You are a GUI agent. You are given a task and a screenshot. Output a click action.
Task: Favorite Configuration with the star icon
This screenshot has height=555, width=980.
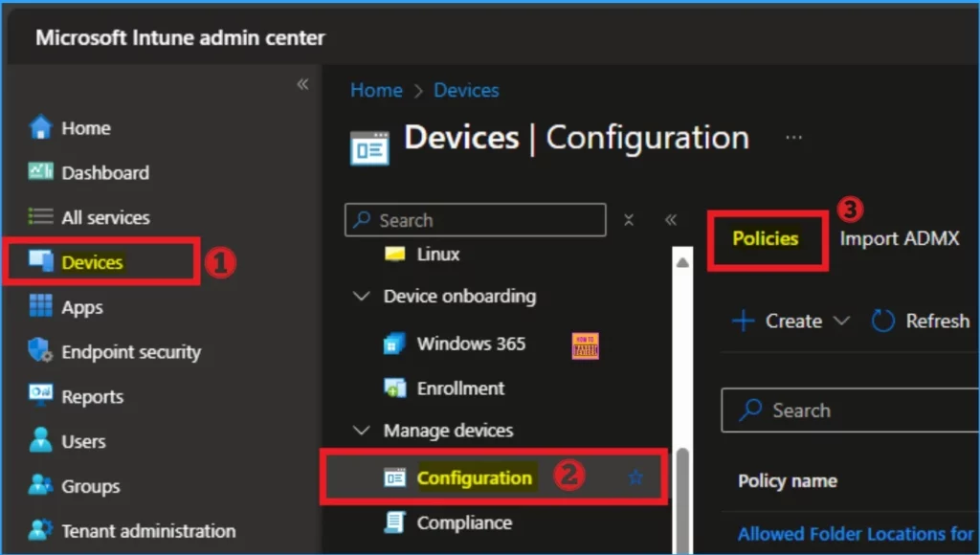[x=635, y=478]
